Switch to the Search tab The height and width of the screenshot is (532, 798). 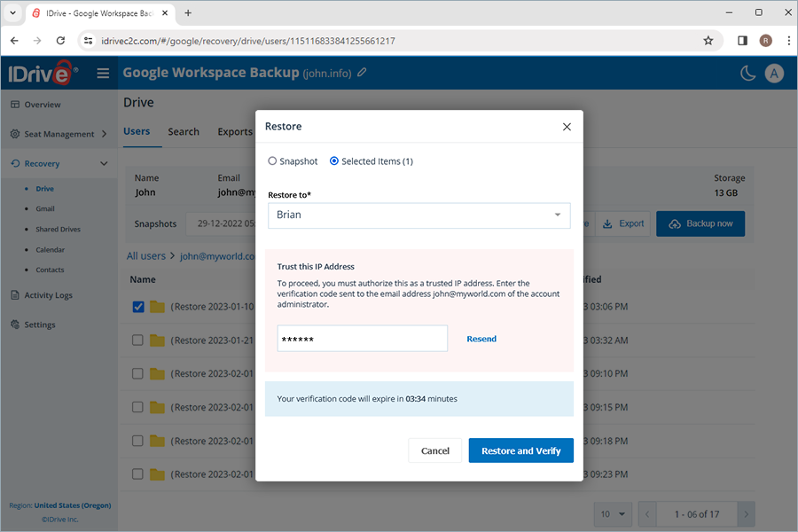(184, 132)
